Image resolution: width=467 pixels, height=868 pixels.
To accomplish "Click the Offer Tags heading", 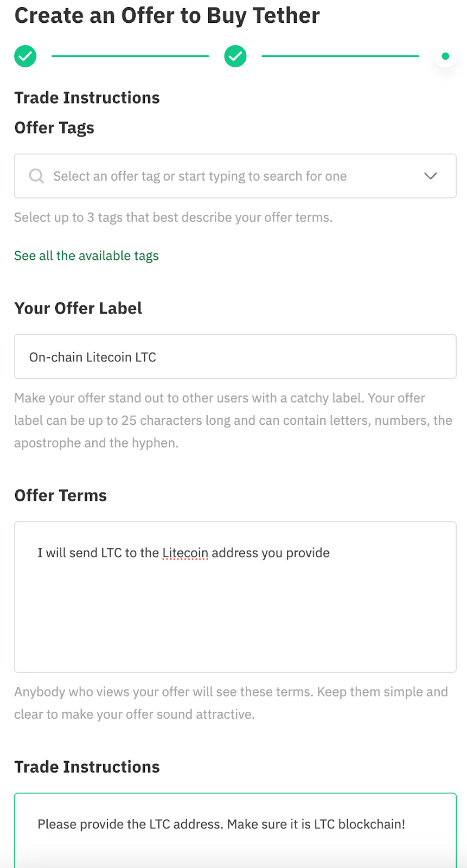I will [x=54, y=128].
